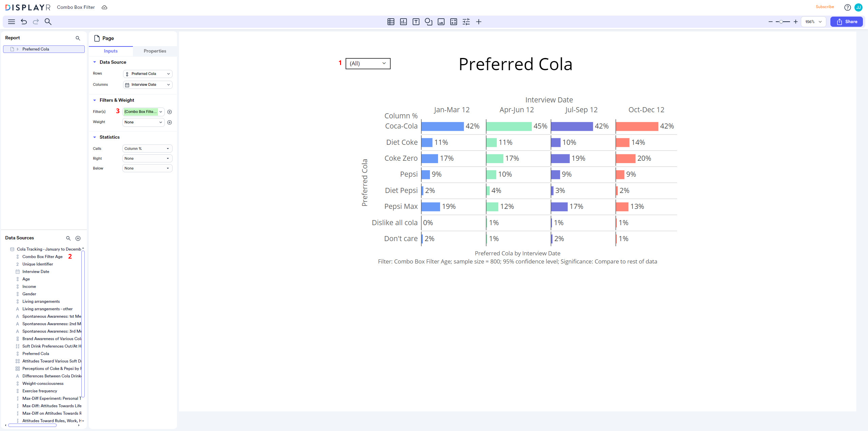Click the help question mark icon
868x431 pixels.
tap(847, 7)
